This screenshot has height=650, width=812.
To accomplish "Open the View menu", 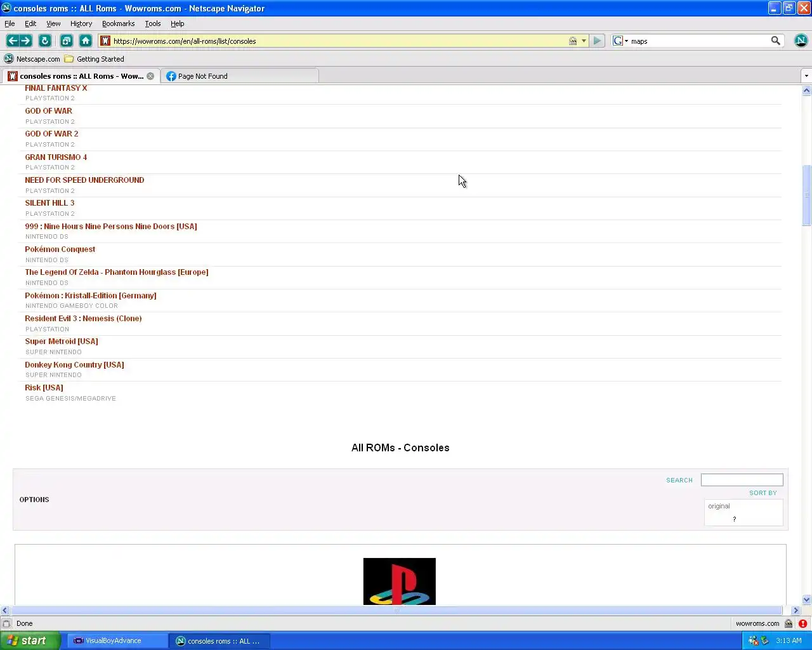I will (53, 23).
